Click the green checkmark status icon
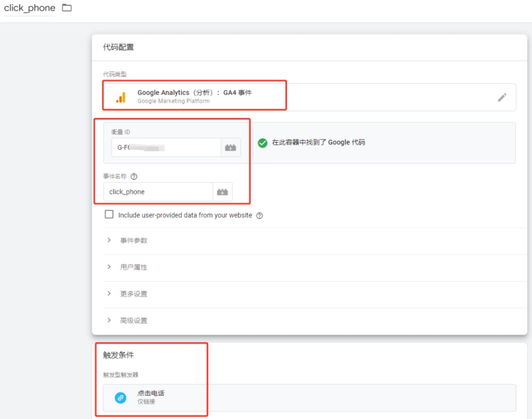The height and width of the screenshot is (419, 532). click(263, 143)
